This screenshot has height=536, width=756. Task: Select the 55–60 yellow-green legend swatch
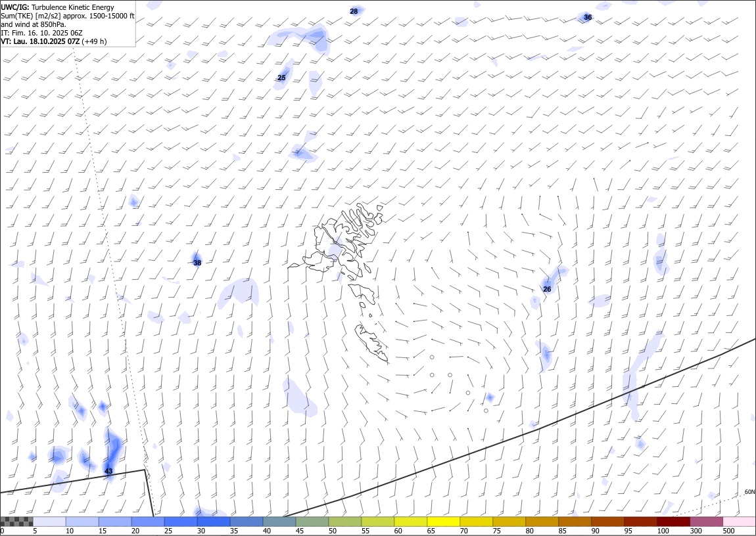[x=378, y=522]
